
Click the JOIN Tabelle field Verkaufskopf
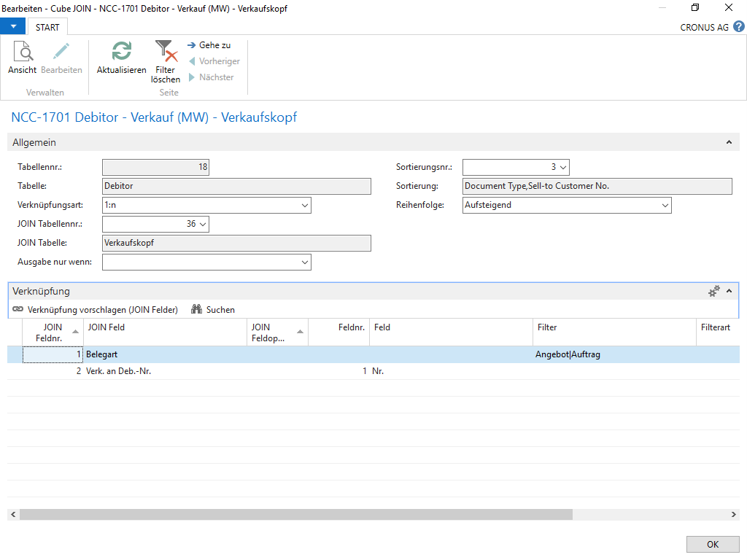pyautogui.click(x=237, y=244)
